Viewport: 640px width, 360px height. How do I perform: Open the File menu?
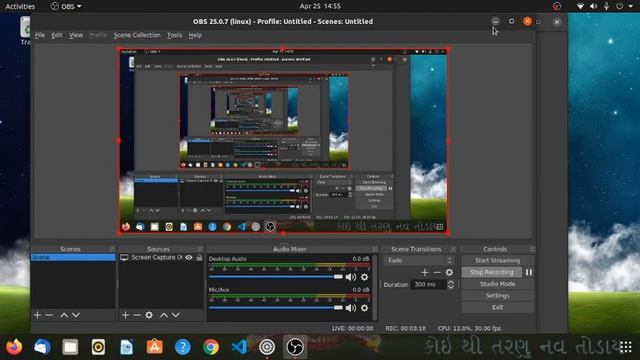[x=40, y=35]
